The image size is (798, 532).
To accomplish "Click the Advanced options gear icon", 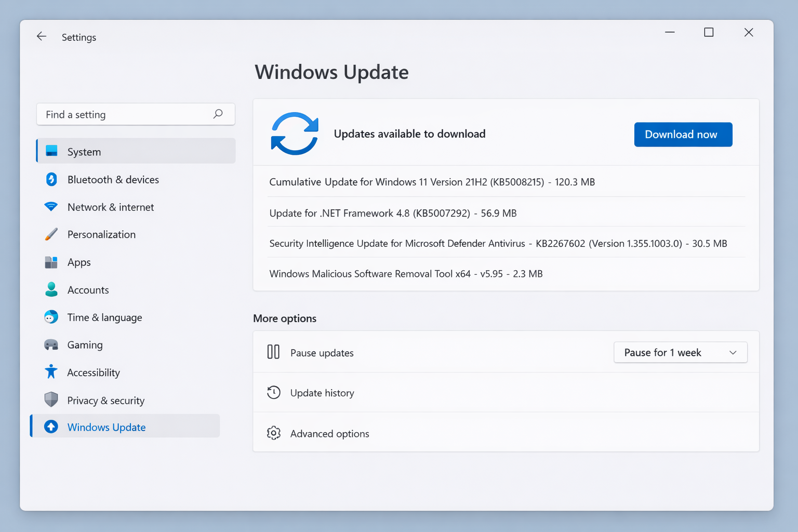I will point(274,433).
